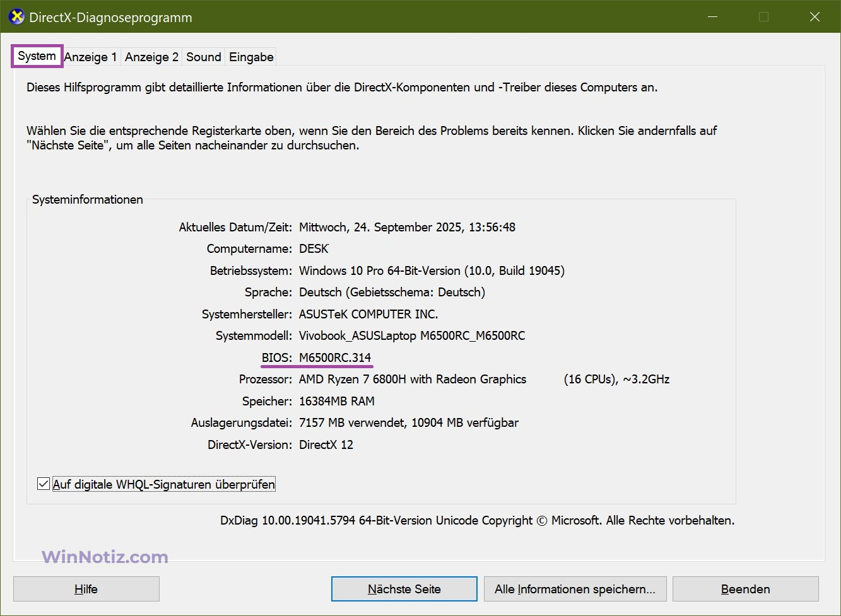Uncheck the WHQL-Signaturen überprüfen checkbox
Viewport: 841px width, 616px height.
click(x=44, y=484)
